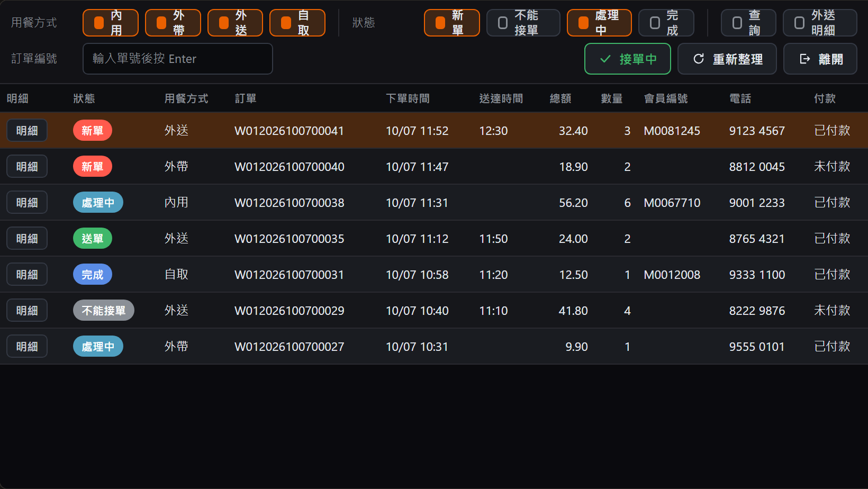This screenshot has height=489, width=868.
Task: Click the 重新整理 refresh button
Action: point(727,59)
